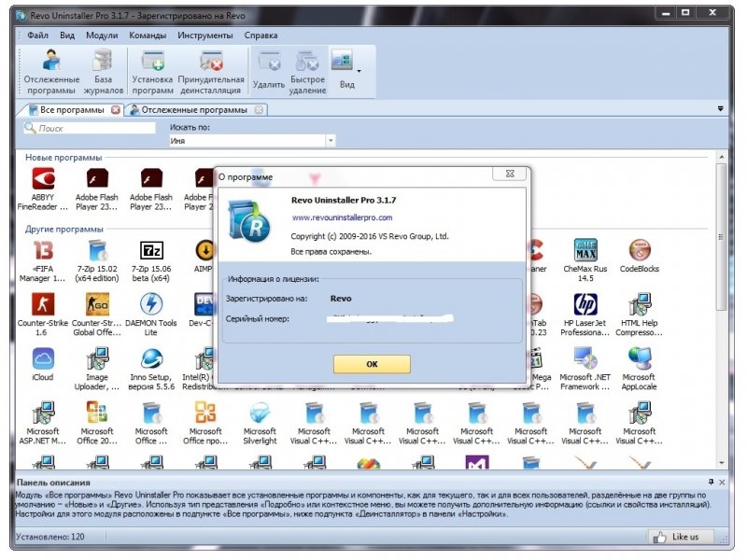
Task: Open the www.revouninstallerpro.com link
Action: (342, 217)
